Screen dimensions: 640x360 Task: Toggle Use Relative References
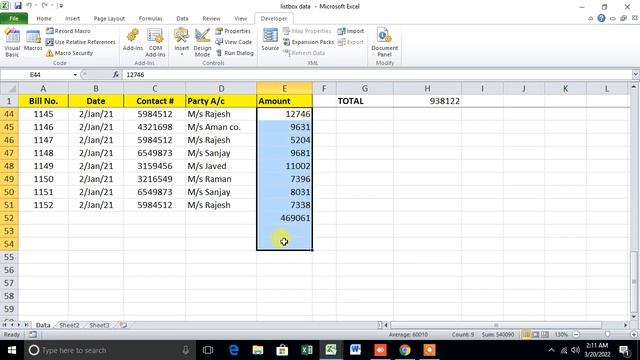pos(80,42)
